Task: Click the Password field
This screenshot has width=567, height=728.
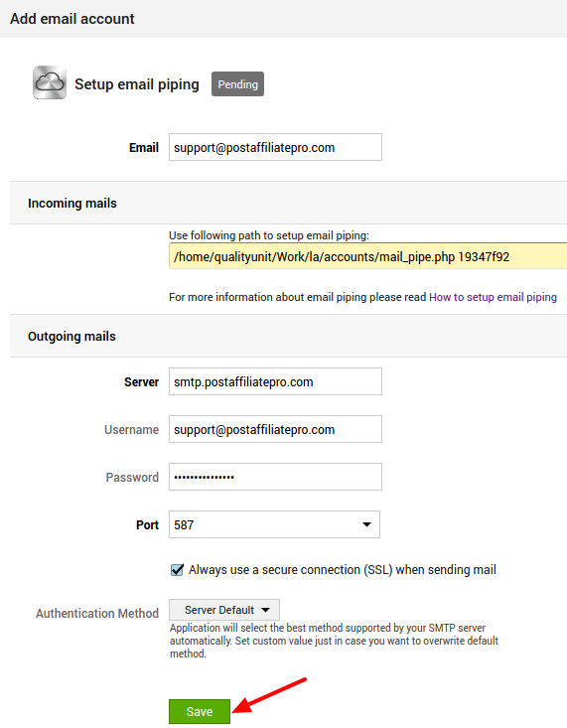Action: click(x=275, y=477)
